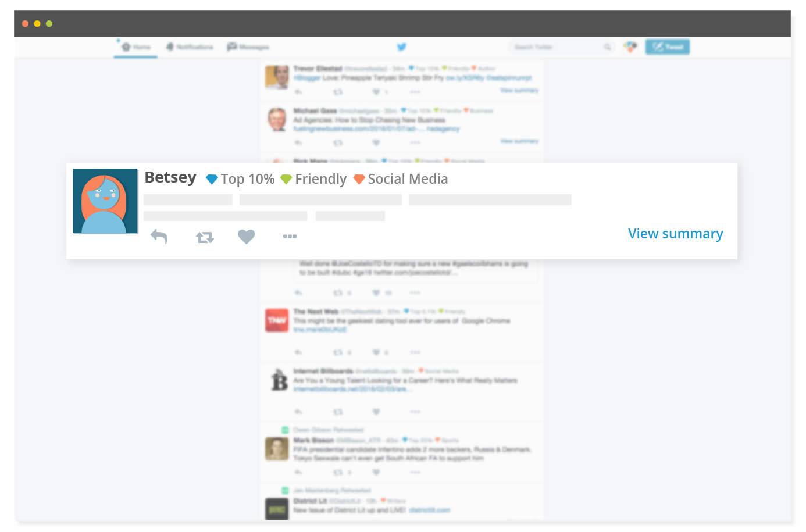Click the retweet icon on Betsey's tweet

(204, 236)
